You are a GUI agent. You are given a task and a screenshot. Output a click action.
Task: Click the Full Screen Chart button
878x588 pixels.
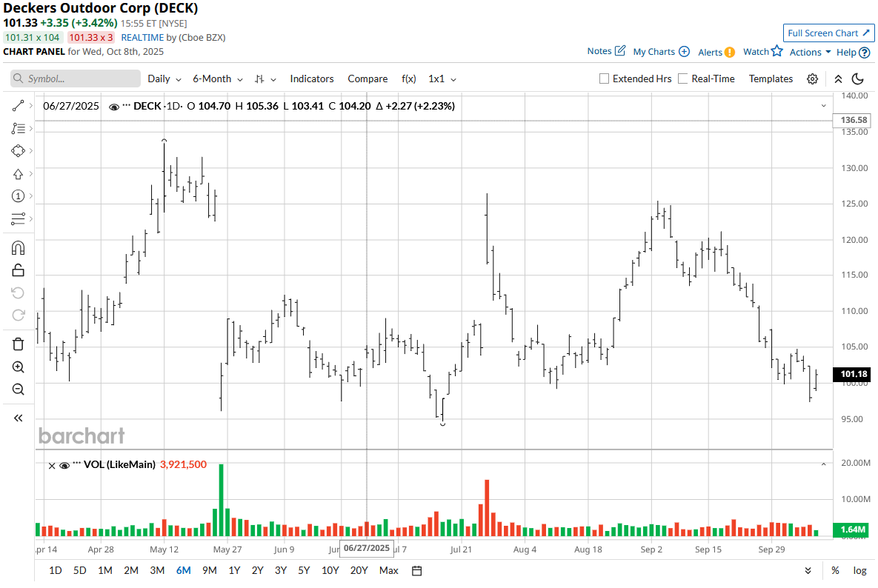tap(828, 33)
